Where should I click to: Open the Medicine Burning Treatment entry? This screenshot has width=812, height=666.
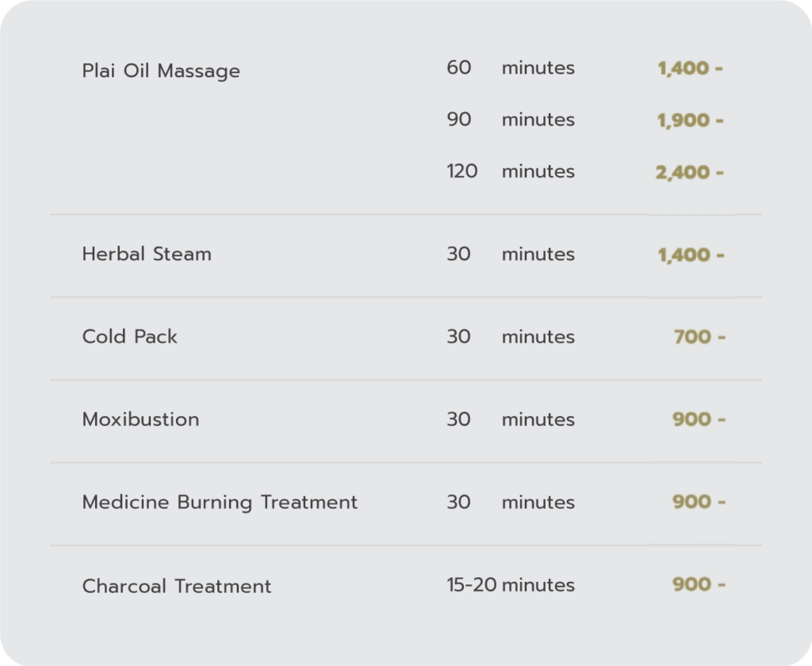tap(220, 502)
